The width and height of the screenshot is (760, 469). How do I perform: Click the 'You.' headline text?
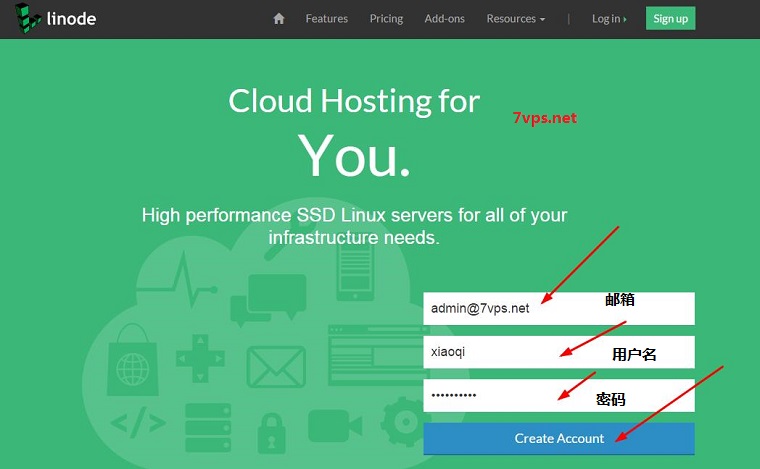[354, 156]
